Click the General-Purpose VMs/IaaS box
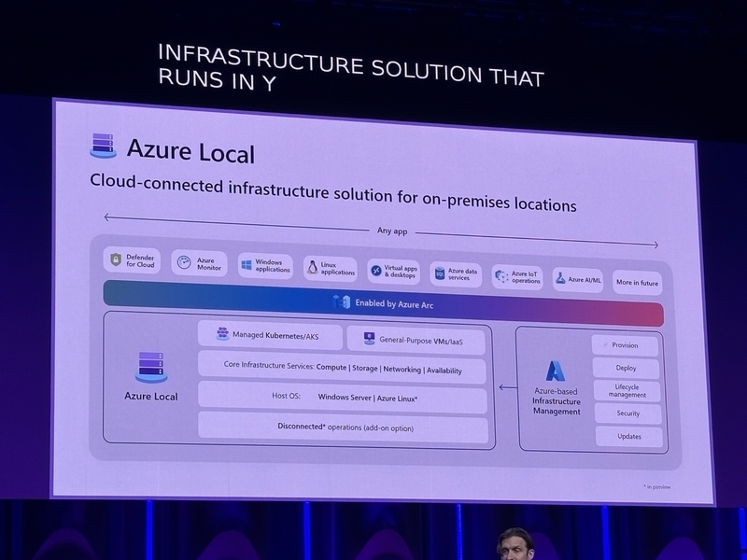 (x=416, y=341)
